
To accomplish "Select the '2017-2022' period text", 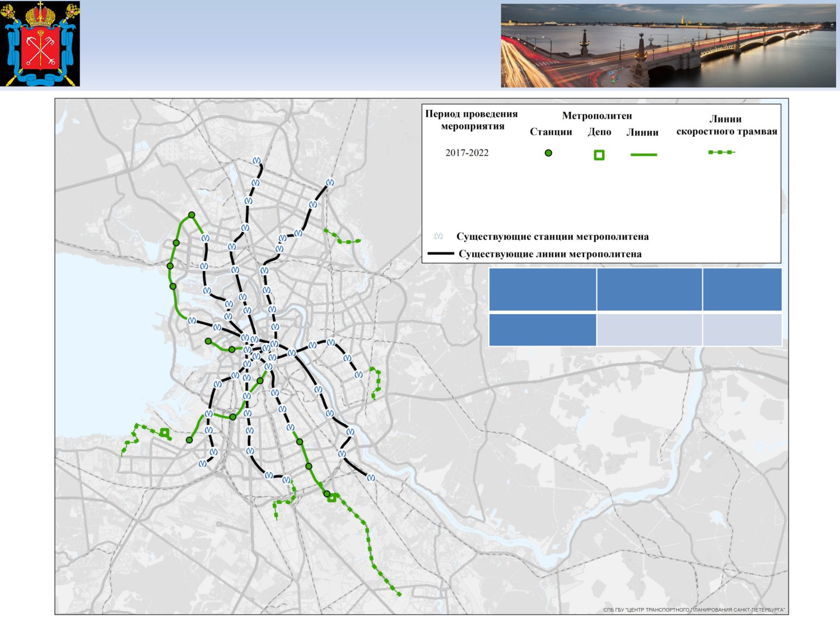I will point(467,153).
